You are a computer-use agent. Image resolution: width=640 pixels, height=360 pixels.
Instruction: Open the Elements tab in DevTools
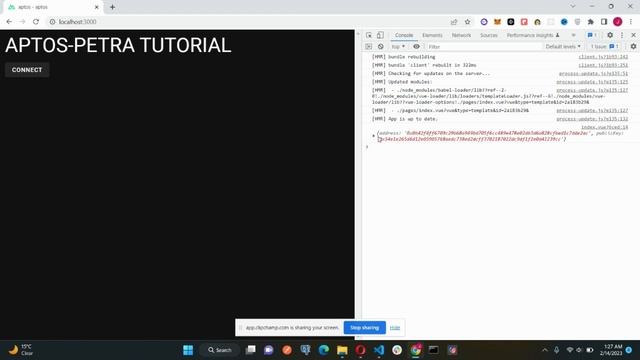coord(432,36)
